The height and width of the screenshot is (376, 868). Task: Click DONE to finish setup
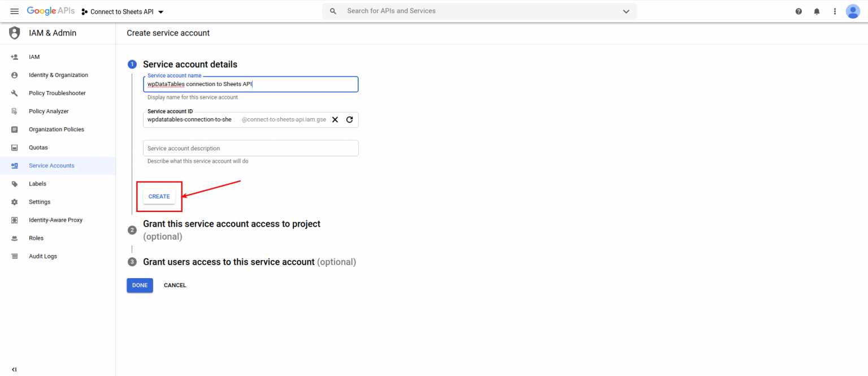point(140,285)
